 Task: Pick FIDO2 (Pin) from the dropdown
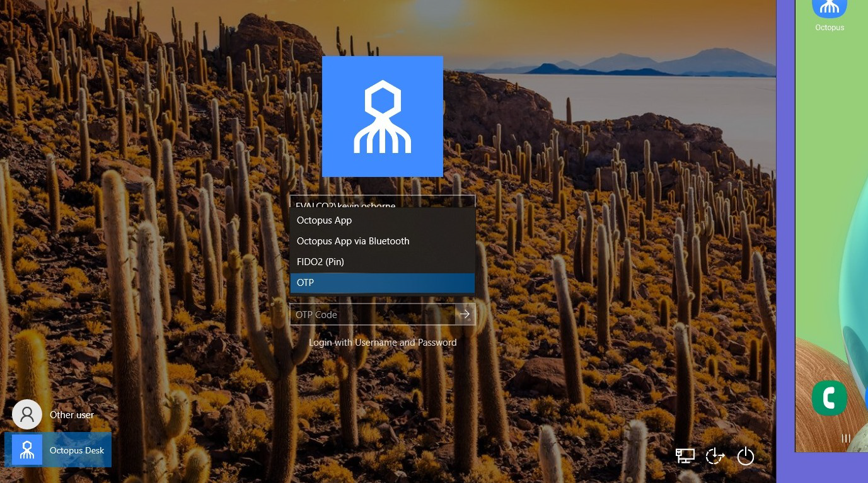382,262
